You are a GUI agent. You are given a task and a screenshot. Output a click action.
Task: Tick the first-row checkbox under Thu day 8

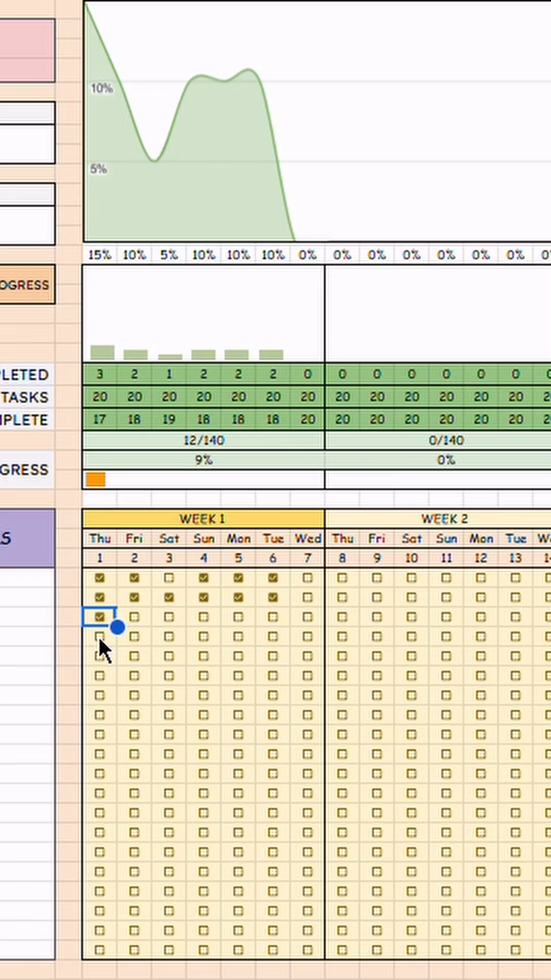coord(342,578)
